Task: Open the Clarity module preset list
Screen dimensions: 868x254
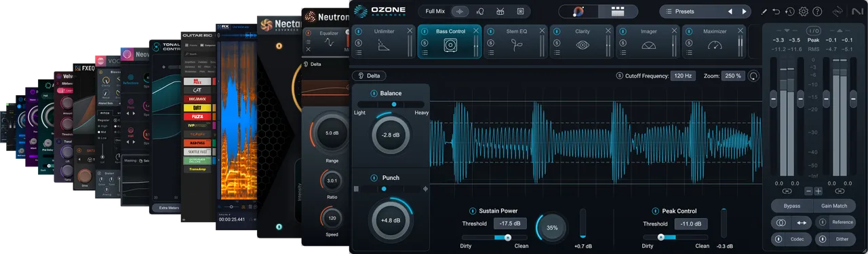Action: click(557, 52)
